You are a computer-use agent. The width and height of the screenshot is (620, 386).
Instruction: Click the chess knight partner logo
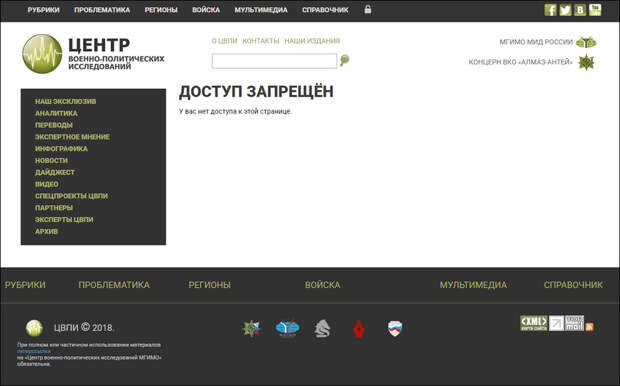tap(322, 329)
